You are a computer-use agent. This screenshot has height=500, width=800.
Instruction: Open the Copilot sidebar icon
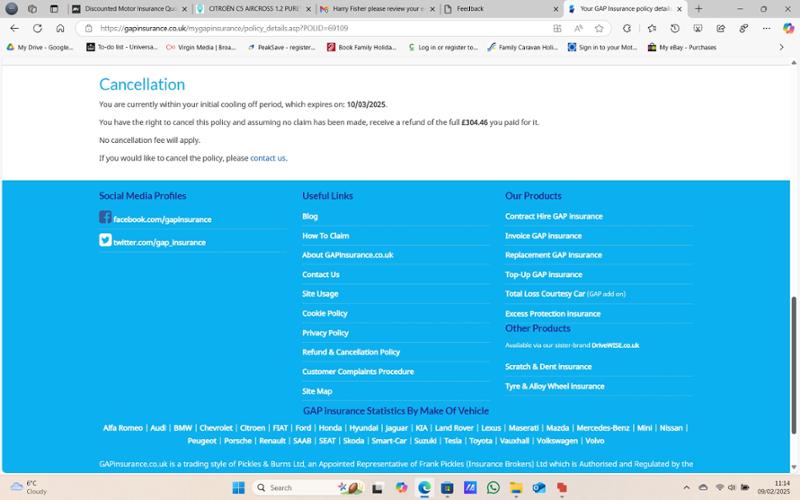click(x=788, y=29)
